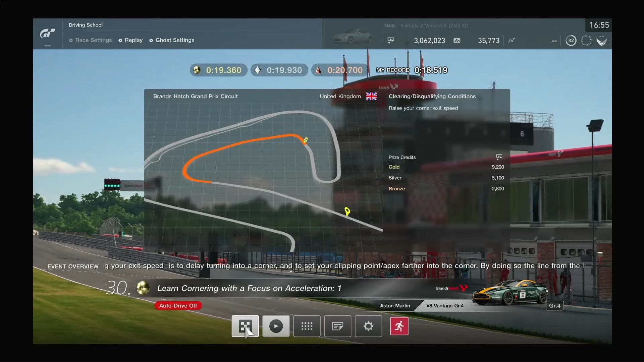Click the Gold prize 9,200 row
644x362 pixels.
(446, 167)
